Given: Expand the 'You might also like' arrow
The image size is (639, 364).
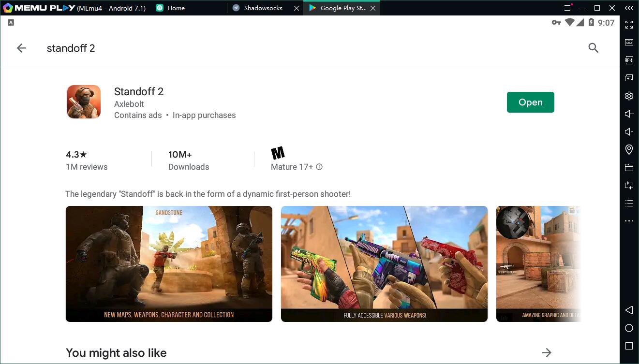Looking at the screenshot, I should [547, 352].
